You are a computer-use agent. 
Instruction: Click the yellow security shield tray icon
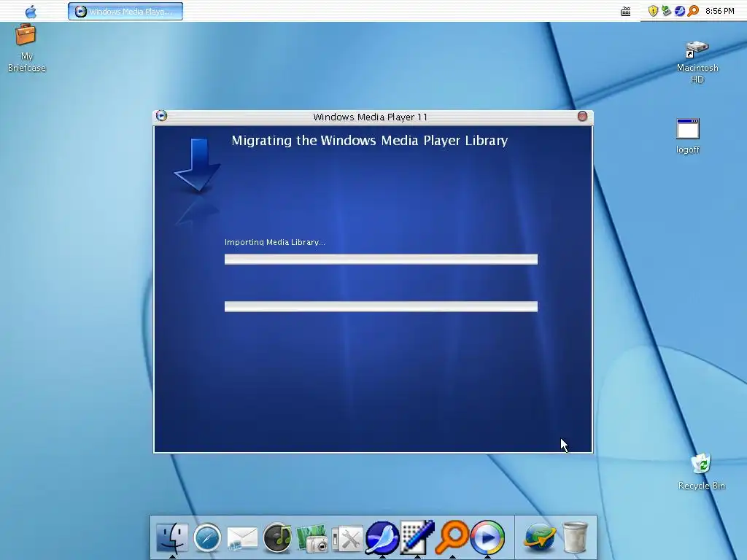coord(653,11)
